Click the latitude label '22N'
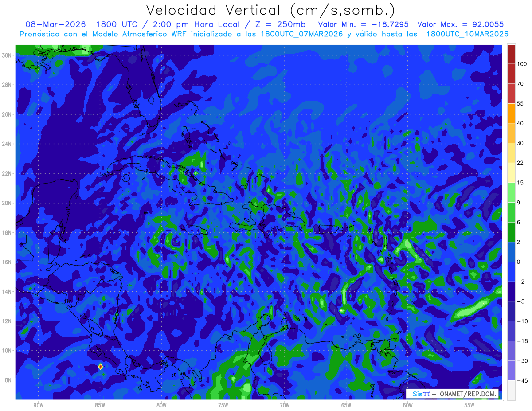Screen dimensions: 532x411 (8, 173)
